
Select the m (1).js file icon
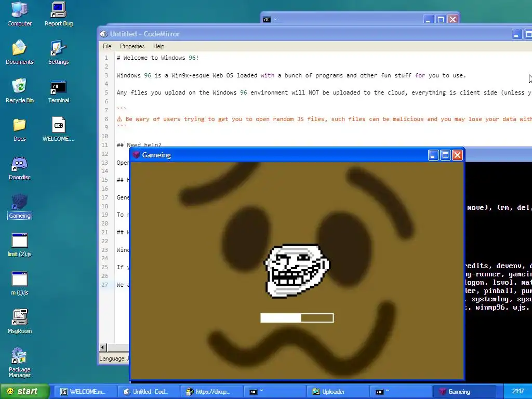click(x=19, y=283)
